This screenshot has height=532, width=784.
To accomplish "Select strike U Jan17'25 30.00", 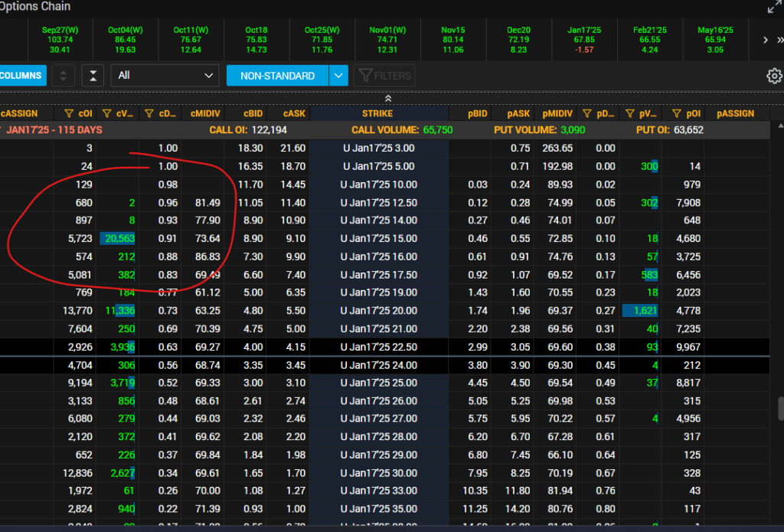I will click(378, 473).
